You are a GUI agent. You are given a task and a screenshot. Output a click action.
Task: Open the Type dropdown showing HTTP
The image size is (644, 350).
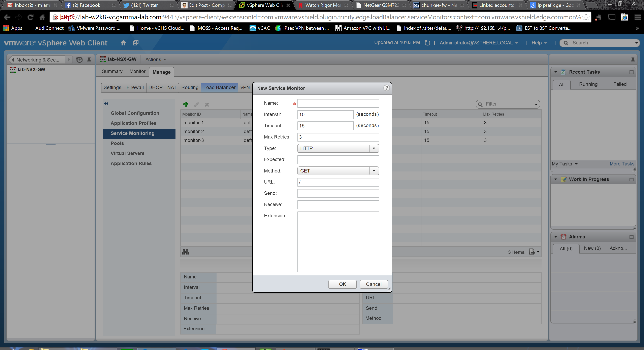click(374, 148)
